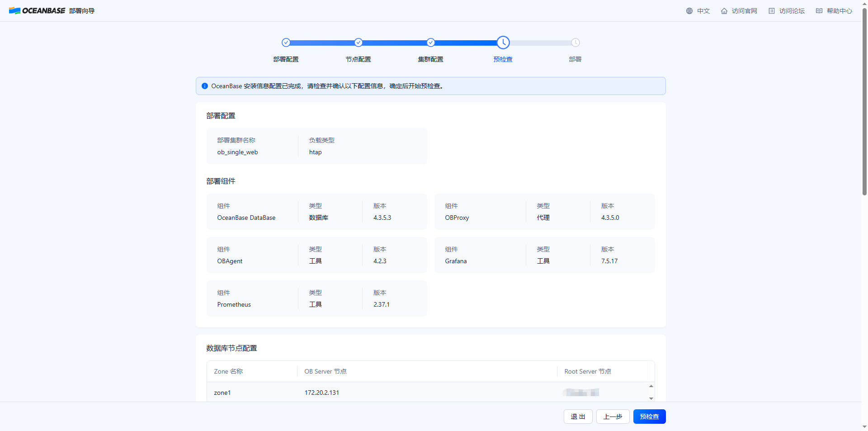Open the 访问官网 official site link
This screenshot has height=431, width=868.
739,11
